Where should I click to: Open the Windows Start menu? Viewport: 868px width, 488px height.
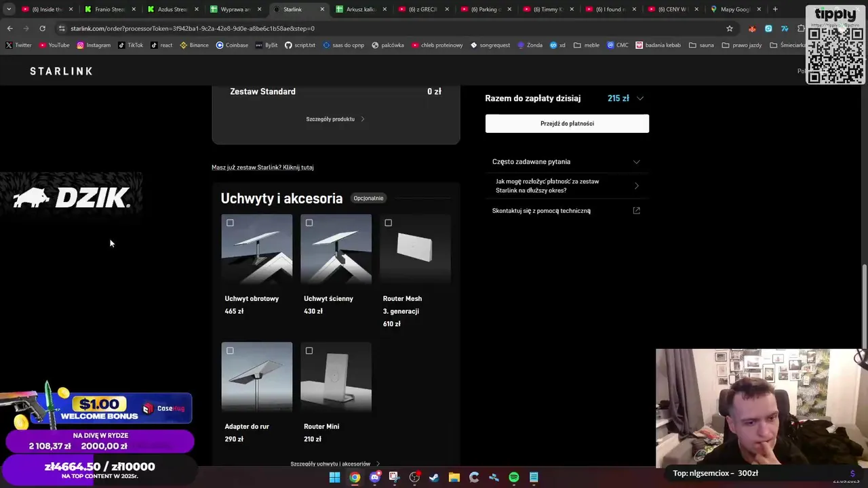click(335, 477)
